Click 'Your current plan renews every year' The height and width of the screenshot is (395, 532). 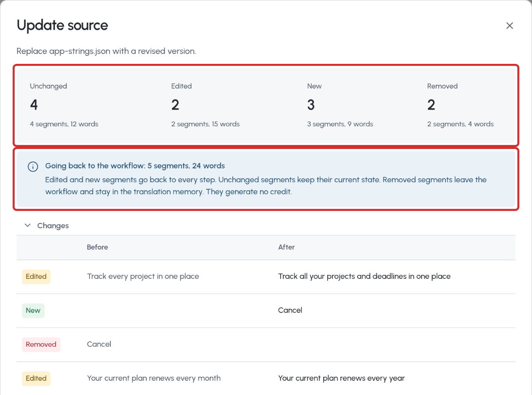341,378
